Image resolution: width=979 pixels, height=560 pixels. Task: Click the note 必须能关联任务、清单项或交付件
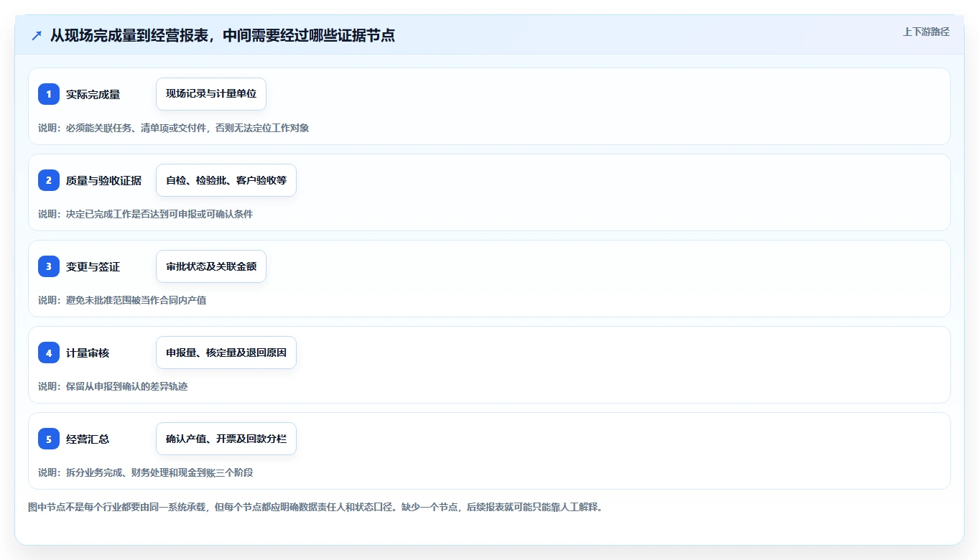pos(173,128)
